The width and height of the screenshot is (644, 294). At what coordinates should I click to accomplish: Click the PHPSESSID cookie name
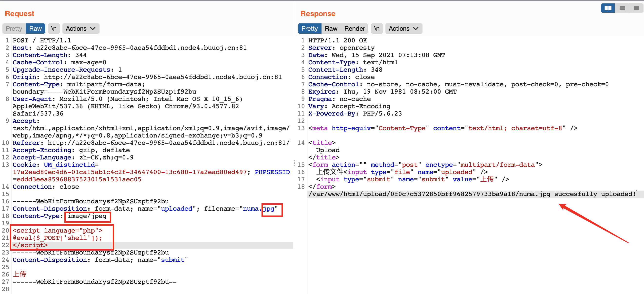(x=272, y=172)
